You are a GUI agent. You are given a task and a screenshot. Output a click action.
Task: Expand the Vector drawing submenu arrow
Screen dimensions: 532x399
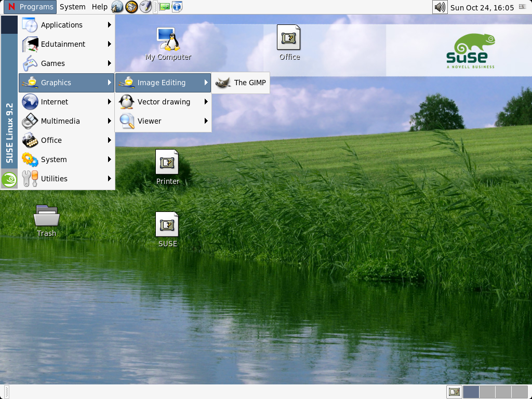coord(206,102)
